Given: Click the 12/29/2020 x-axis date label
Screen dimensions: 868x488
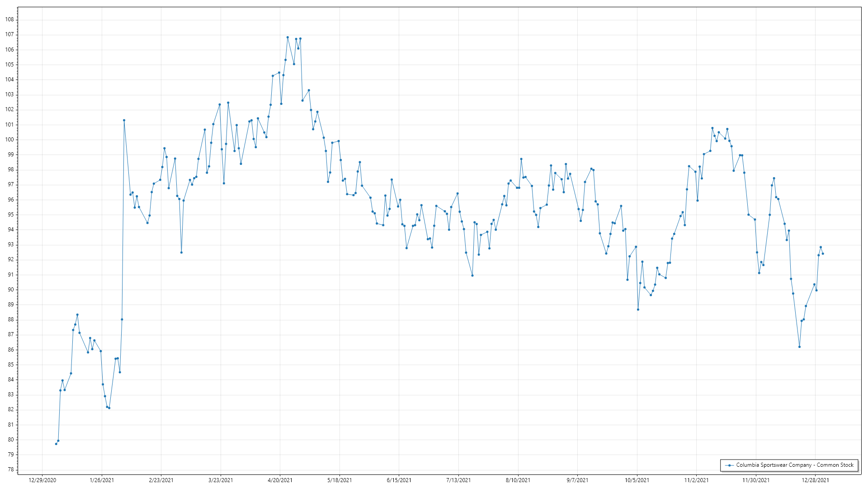Looking at the screenshot, I should [x=42, y=480].
